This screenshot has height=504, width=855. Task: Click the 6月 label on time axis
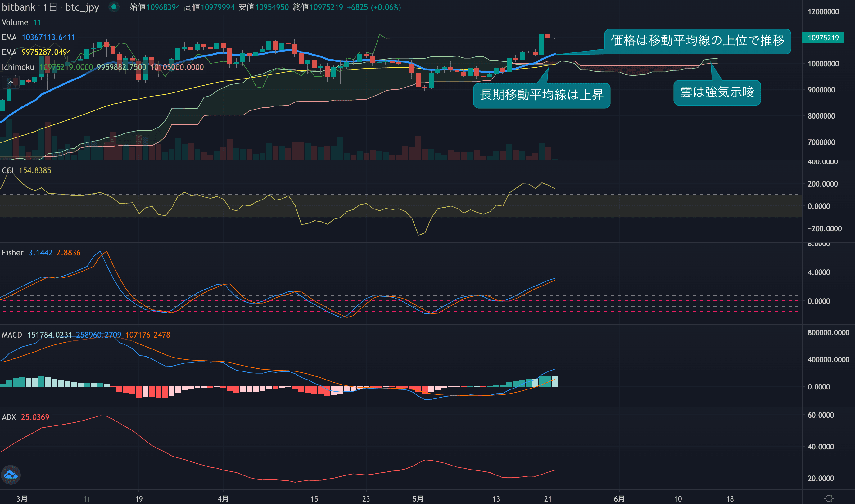[x=619, y=498]
